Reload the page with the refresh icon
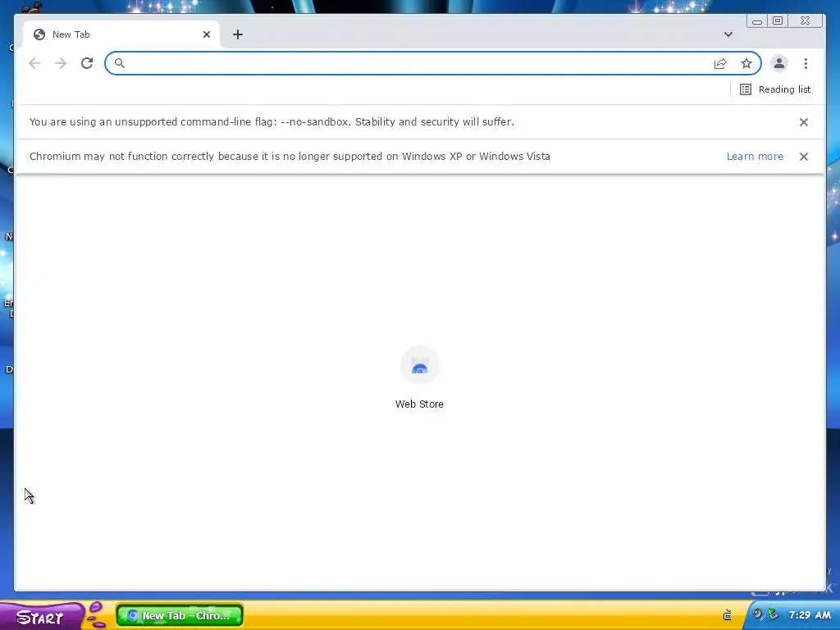 click(87, 63)
